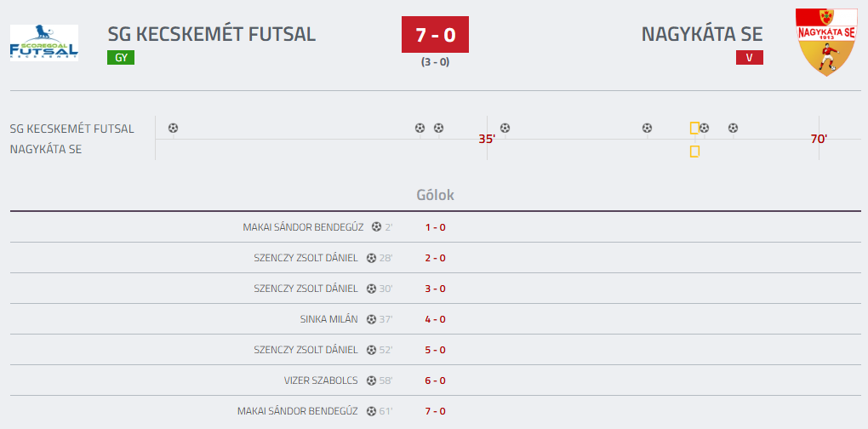Click the ball icon beside Vizer Szabolcs's goal

point(371,380)
